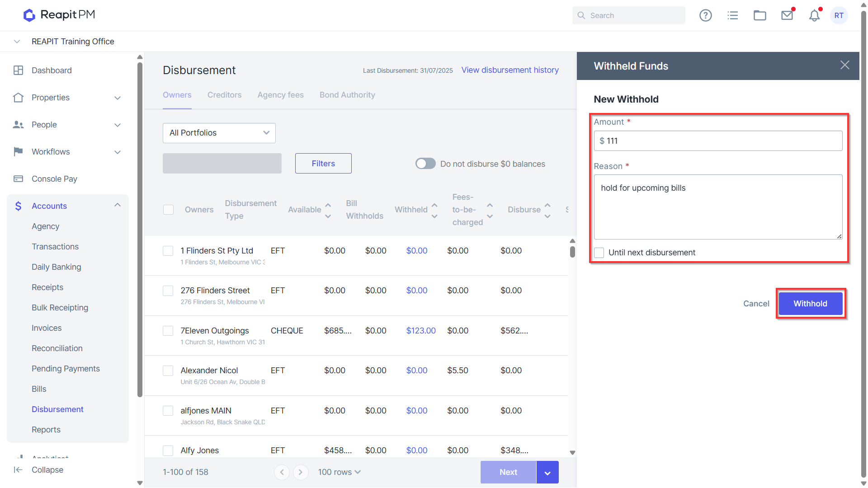Expand the Properties sidebar menu

coord(68,98)
